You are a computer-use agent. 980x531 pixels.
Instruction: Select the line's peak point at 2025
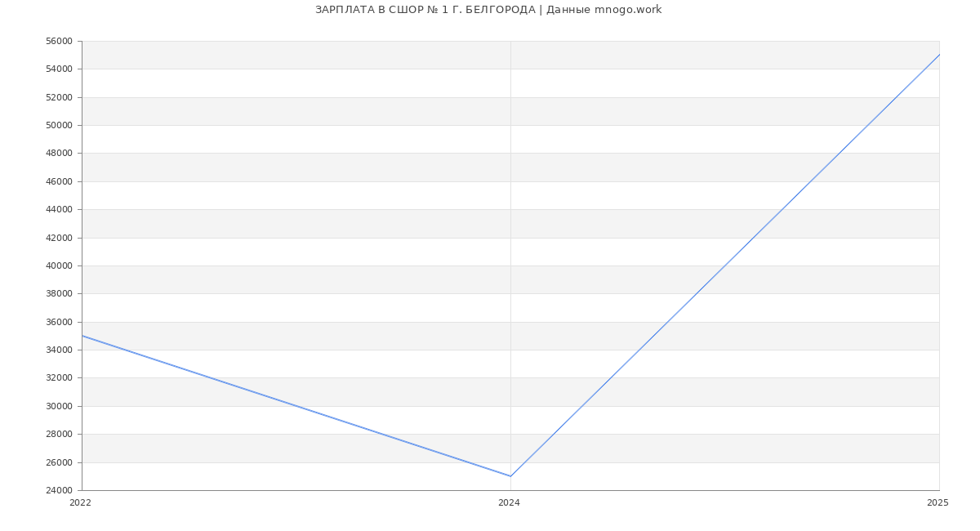click(x=939, y=55)
